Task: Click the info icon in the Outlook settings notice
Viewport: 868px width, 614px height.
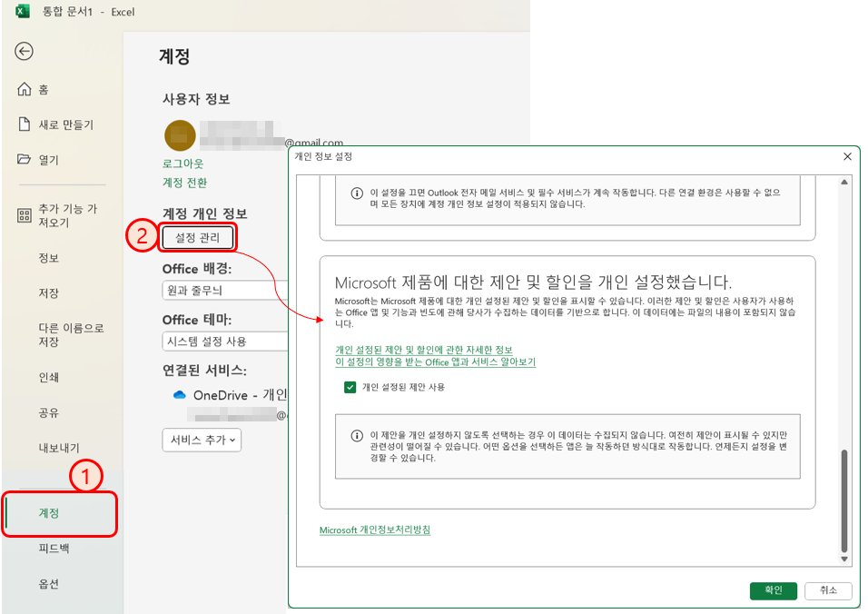Action: [x=357, y=193]
